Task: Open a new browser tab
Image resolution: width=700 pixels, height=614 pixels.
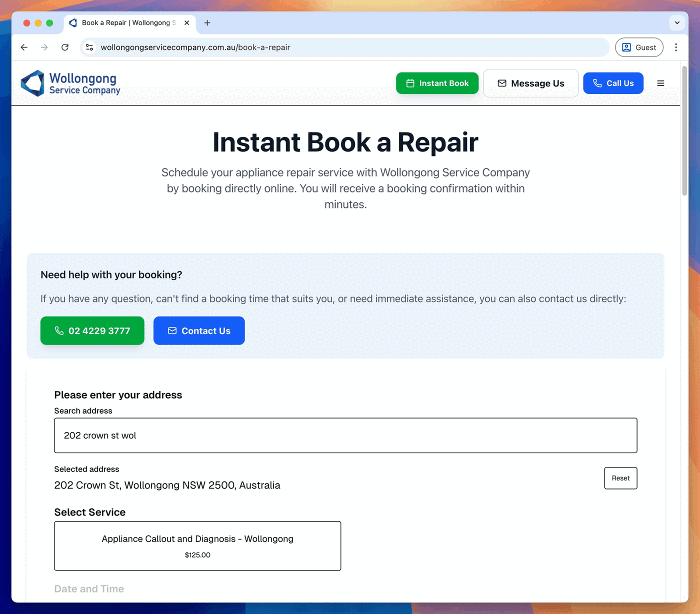Action: click(x=207, y=23)
